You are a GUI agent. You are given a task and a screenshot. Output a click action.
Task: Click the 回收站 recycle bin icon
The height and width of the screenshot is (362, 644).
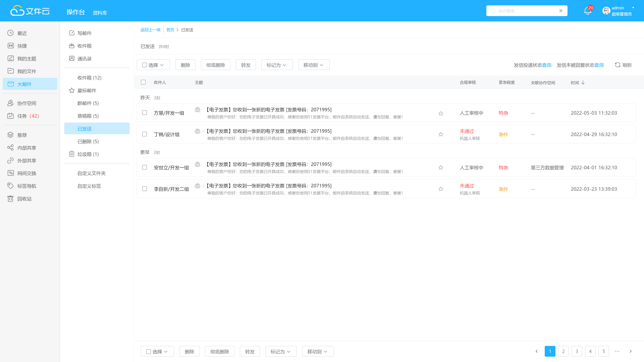[10, 199]
